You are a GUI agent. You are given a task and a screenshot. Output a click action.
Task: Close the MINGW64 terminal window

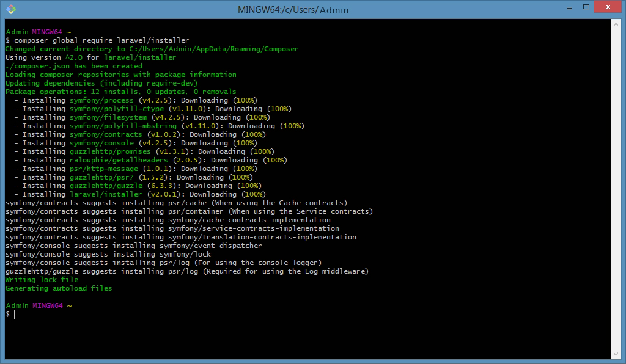click(x=608, y=7)
